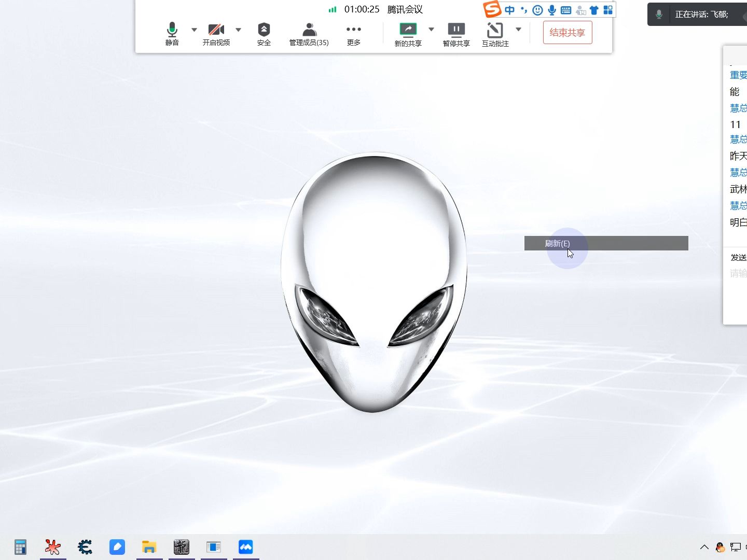The height and width of the screenshot is (560, 747).
Task: Open the Sogou toolbox grid icon
Action: pyautogui.click(x=608, y=10)
